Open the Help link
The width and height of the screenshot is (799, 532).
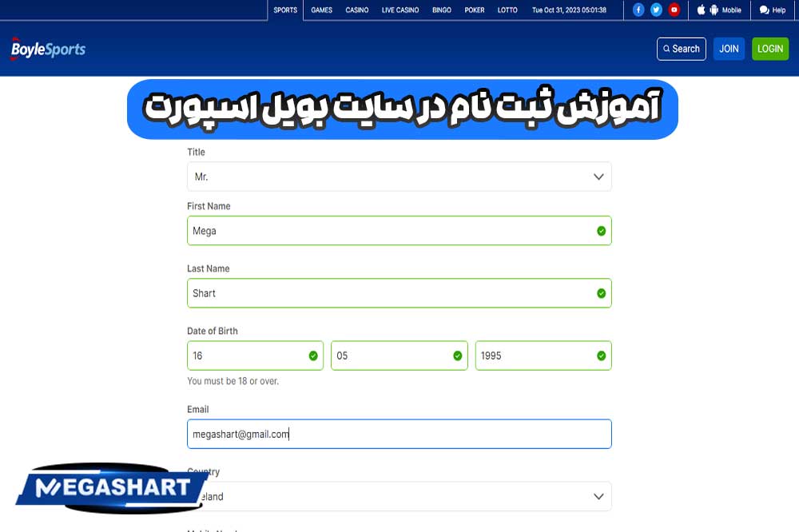click(778, 10)
